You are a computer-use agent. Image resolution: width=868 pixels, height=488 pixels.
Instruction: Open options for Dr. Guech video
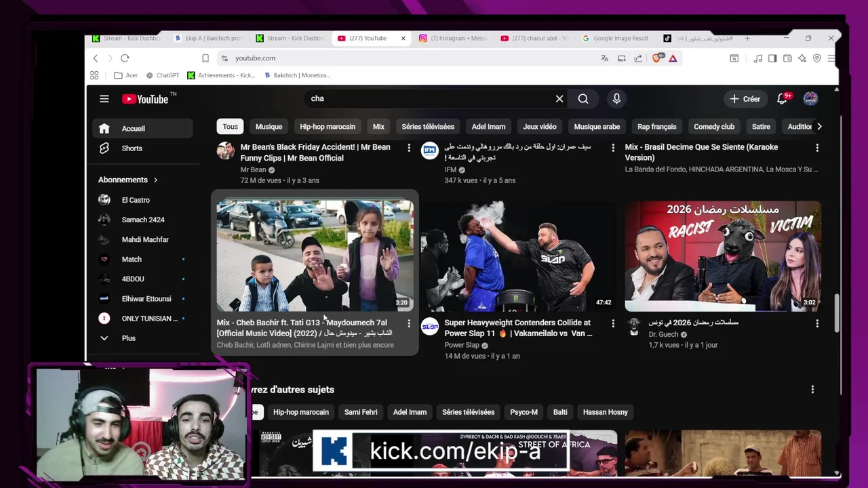[816, 324]
